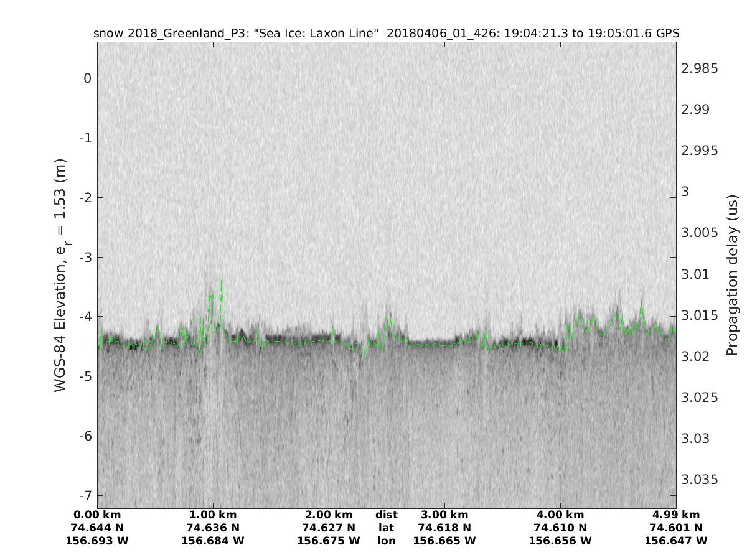Viewport: 747px width, 560px height.
Task: Click the 3.00 km x-axis tick label
Action: click(x=444, y=515)
